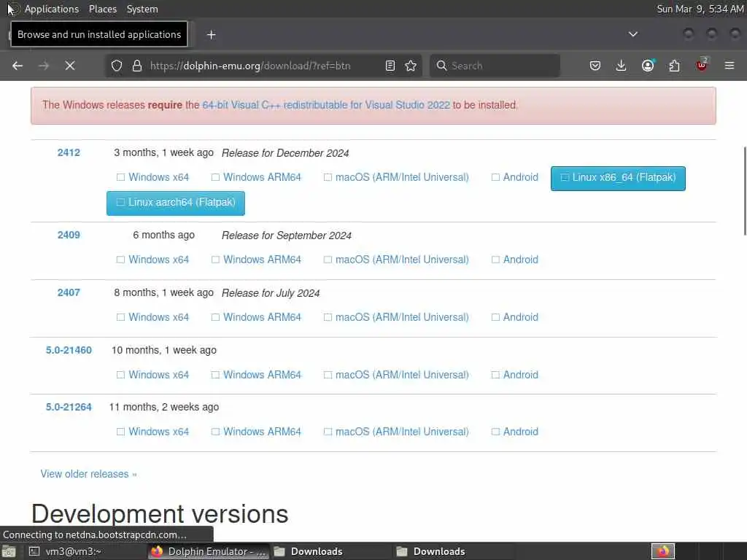Image resolution: width=747 pixels, height=560 pixels.
Task: Open the extensions puzzle icon
Action: [675, 66]
